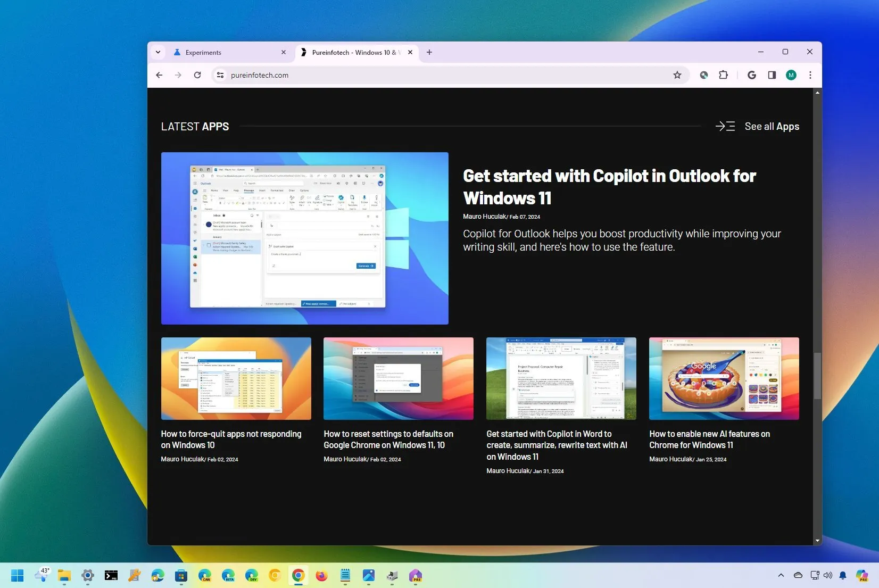
Task: Launch Edge Beta from the taskbar
Action: (228, 575)
